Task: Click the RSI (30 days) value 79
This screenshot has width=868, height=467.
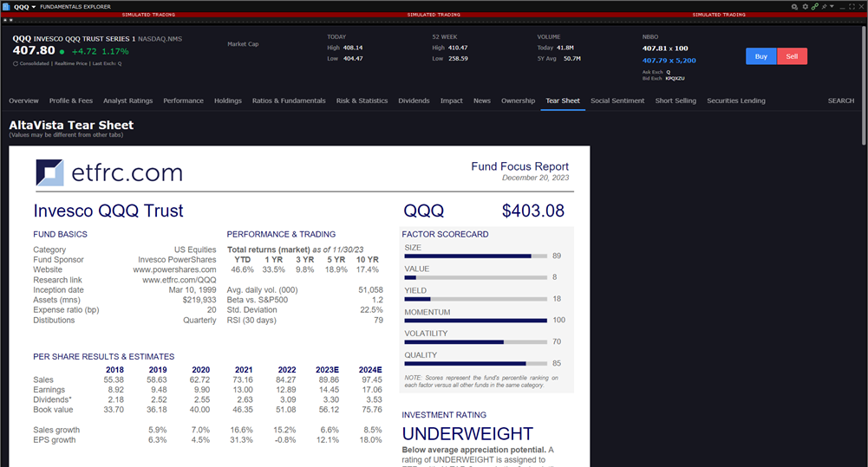Action: click(378, 321)
